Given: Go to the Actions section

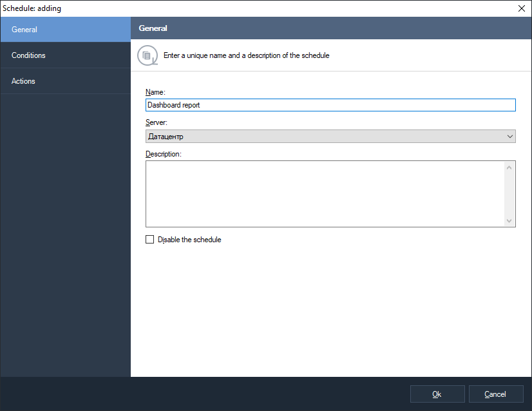Looking at the screenshot, I should coord(65,81).
